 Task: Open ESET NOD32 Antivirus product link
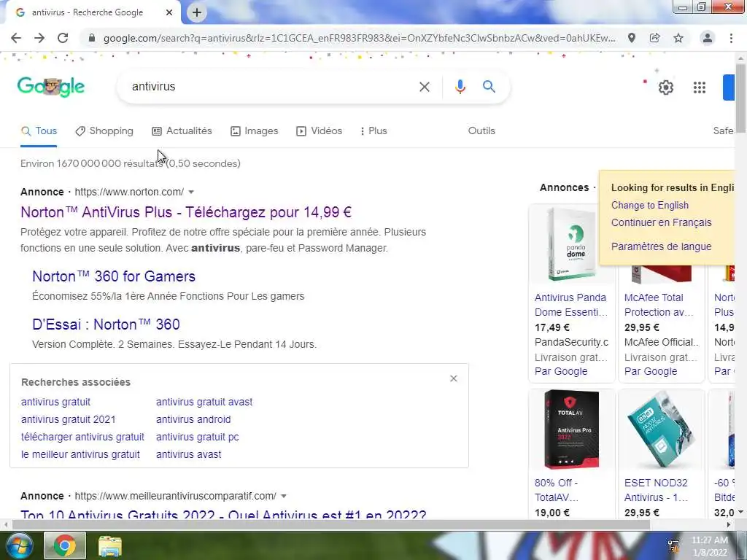(x=656, y=490)
